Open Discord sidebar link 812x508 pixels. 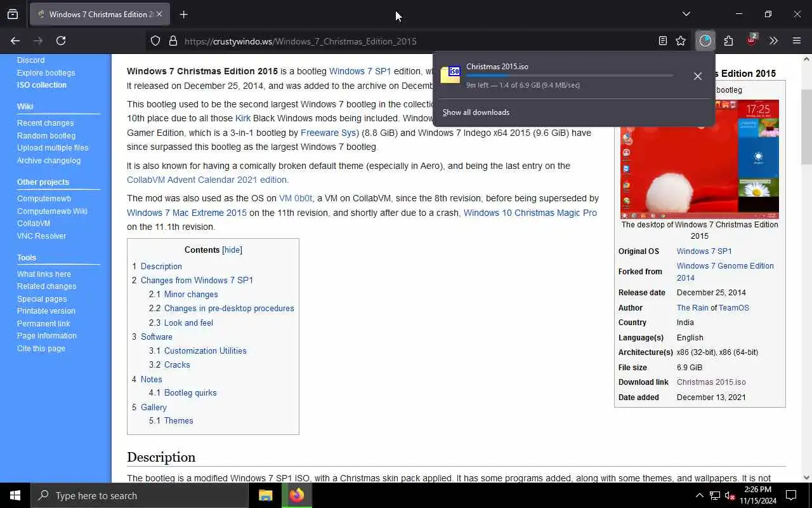[30, 60]
